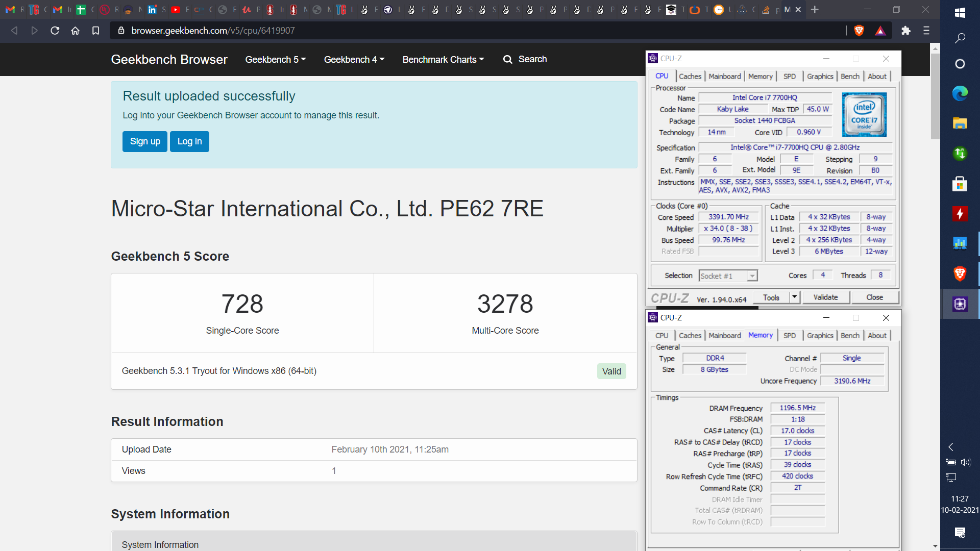
Task: Open SPD tab in the top CPU-Z window
Action: (790, 77)
